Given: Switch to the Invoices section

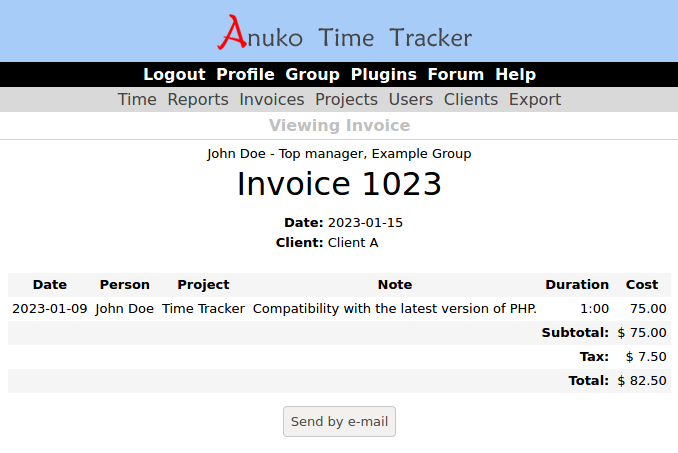Looking at the screenshot, I should click(x=272, y=99).
